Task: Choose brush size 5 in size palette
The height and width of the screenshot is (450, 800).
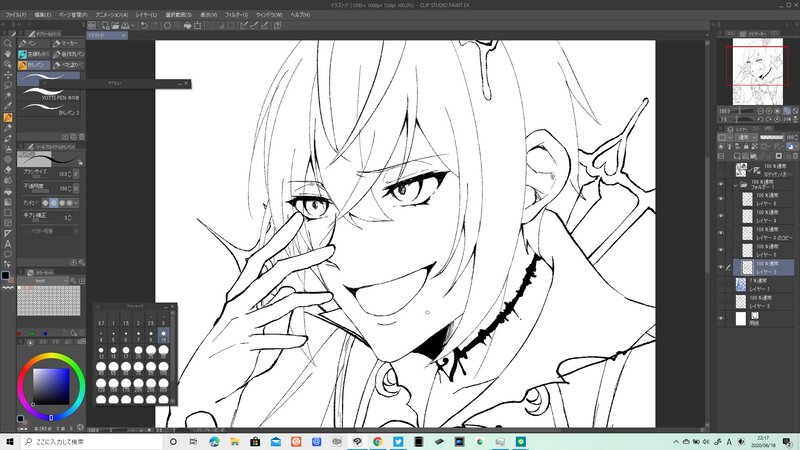Action: (x=113, y=336)
